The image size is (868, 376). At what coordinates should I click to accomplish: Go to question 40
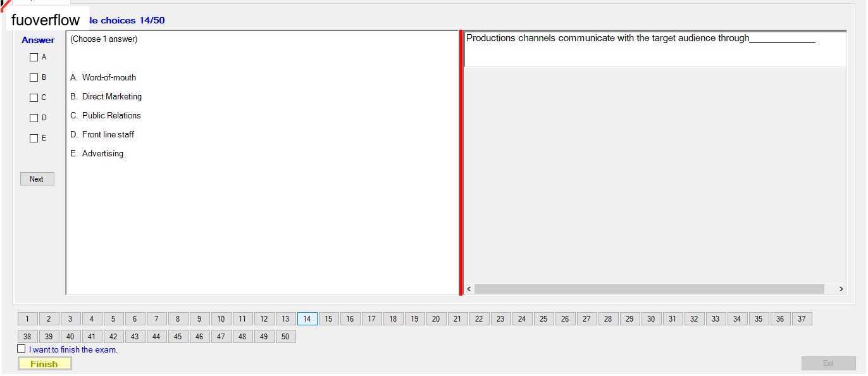70,337
